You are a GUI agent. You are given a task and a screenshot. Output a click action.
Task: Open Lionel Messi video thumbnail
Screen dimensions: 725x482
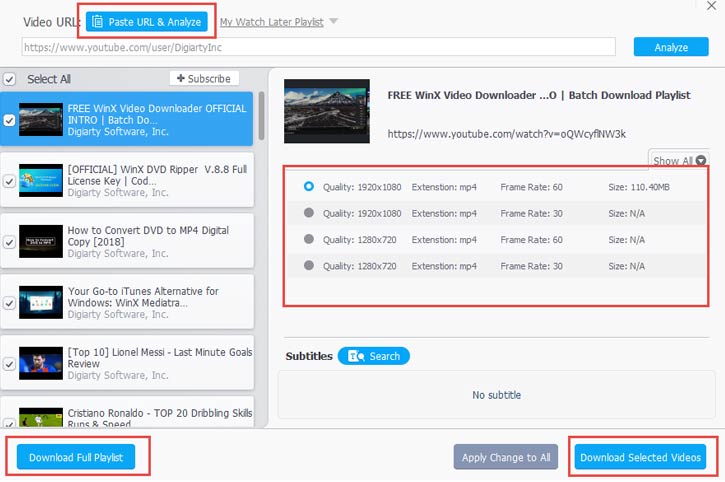point(41,363)
